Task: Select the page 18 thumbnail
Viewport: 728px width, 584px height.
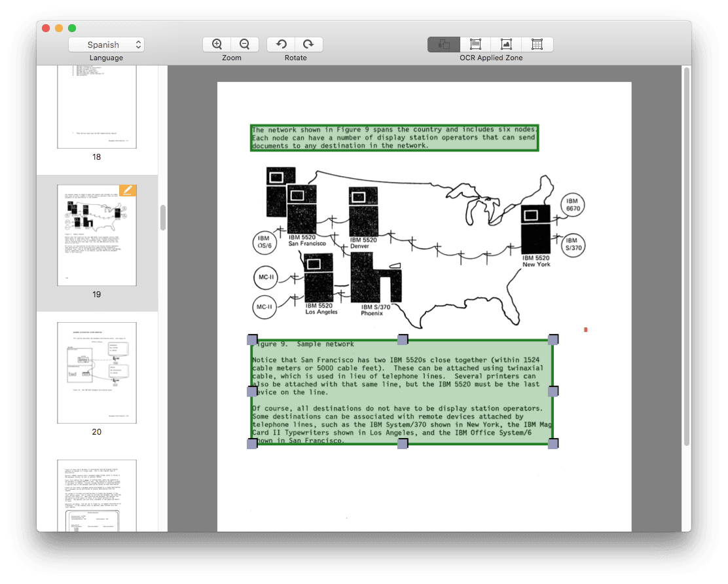Action: tap(96, 106)
